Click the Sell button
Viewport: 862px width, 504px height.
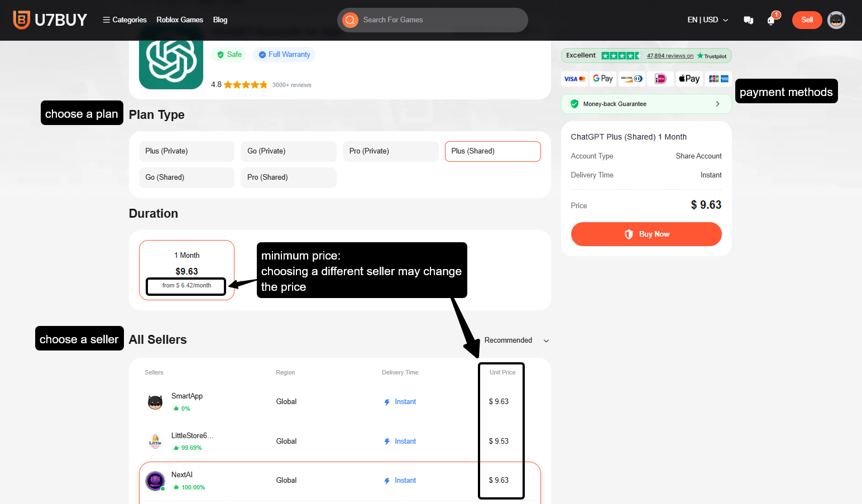[807, 20]
